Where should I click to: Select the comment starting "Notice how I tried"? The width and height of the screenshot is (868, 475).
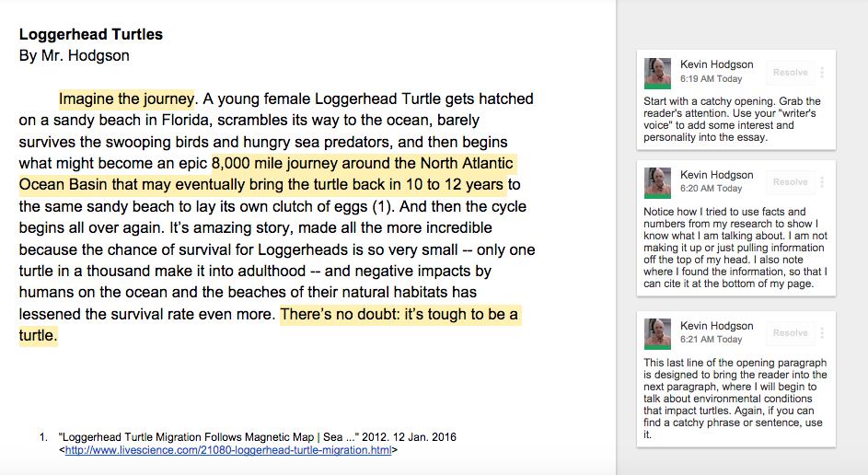pyautogui.click(x=735, y=248)
